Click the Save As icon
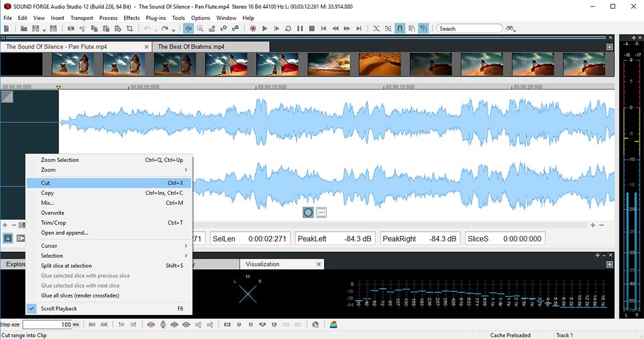The height and width of the screenshot is (339, 644). pyautogui.click(x=53, y=28)
